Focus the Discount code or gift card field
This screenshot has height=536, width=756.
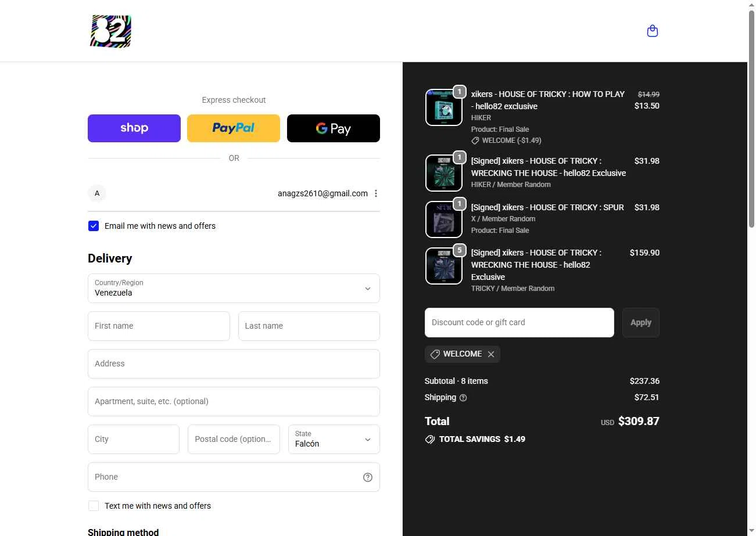(519, 323)
